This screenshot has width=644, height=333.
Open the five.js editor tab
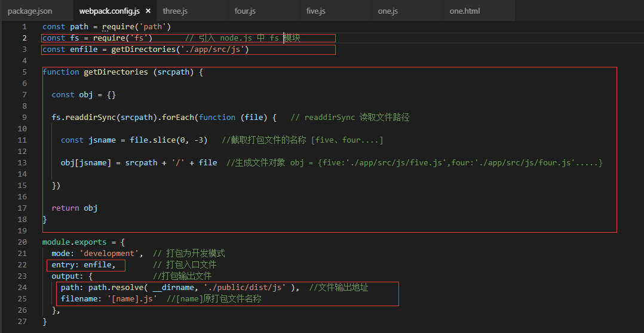click(x=315, y=11)
